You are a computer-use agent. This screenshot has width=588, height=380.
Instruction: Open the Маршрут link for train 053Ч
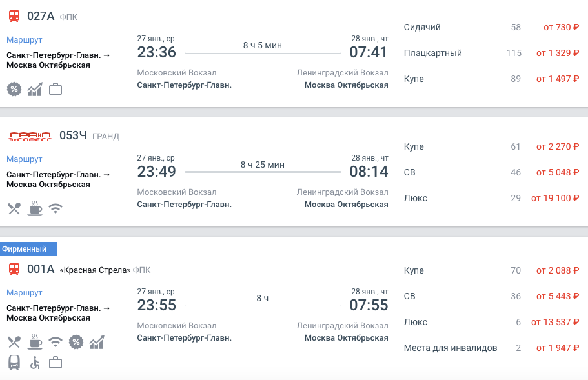(x=24, y=159)
